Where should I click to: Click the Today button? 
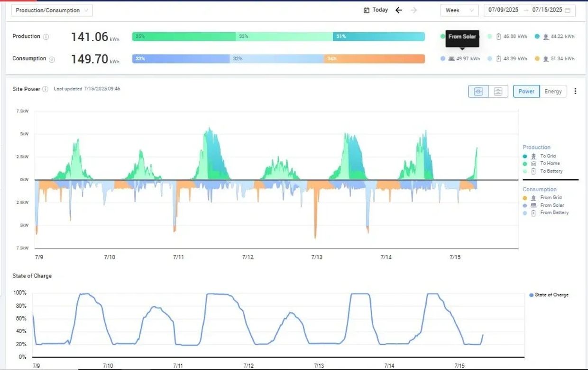coord(376,10)
